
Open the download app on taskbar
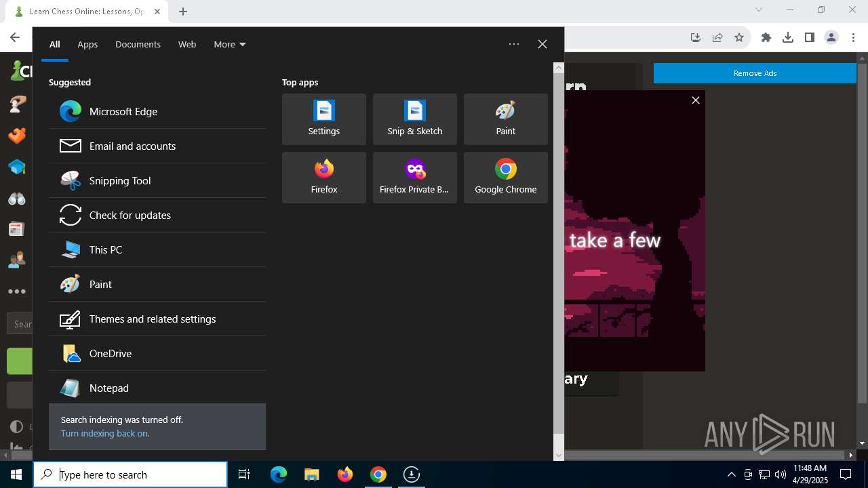point(412,474)
